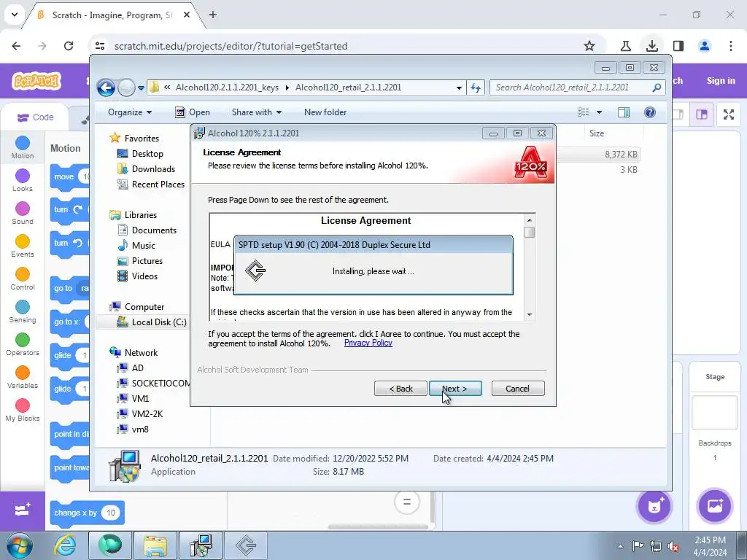Open the Explorer address path dropdown
747x560 pixels.
pyautogui.click(x=459, y=88)
